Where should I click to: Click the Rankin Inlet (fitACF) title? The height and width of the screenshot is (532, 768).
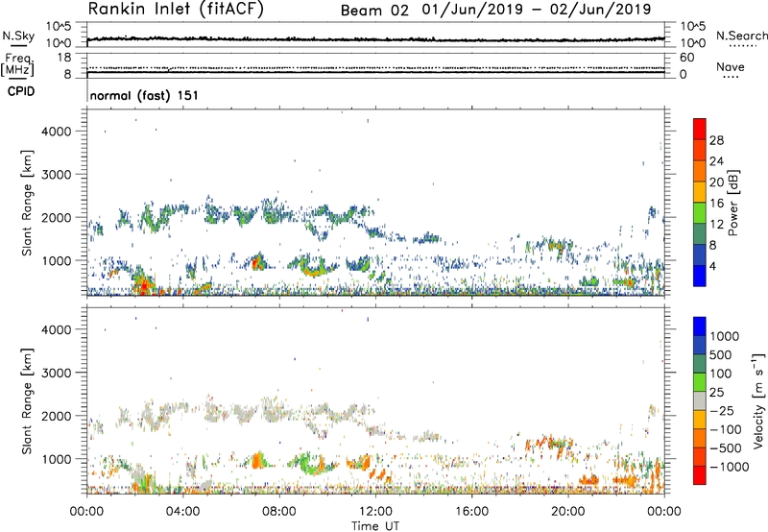[176, 10]
